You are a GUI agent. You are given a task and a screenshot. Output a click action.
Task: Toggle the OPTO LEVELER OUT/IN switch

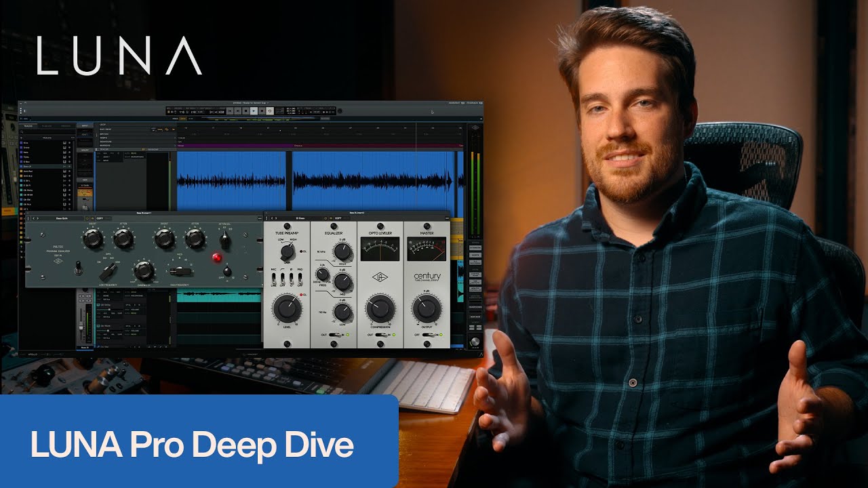381,335
